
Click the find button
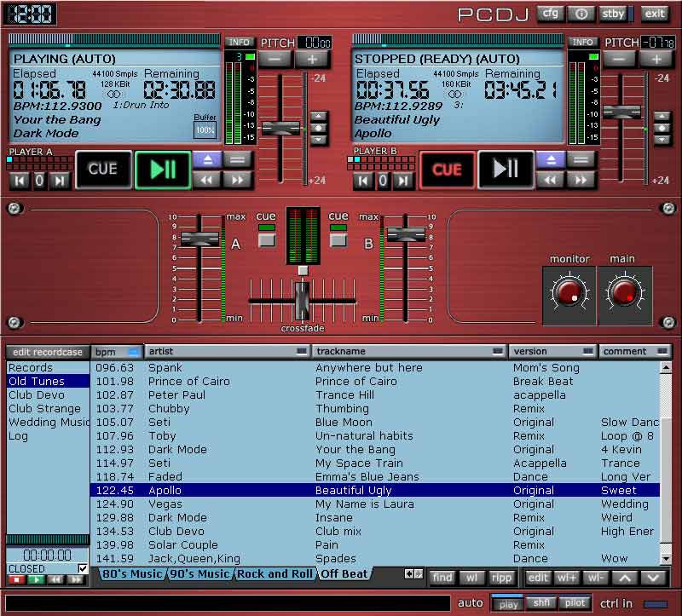[442, 578]
